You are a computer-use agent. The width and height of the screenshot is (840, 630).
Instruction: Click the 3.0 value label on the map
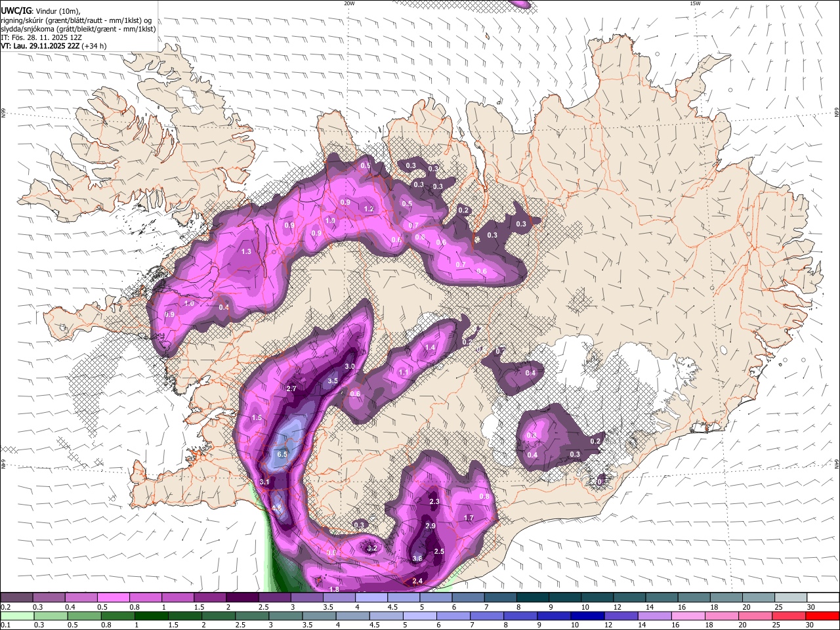(x=350, y=366)
